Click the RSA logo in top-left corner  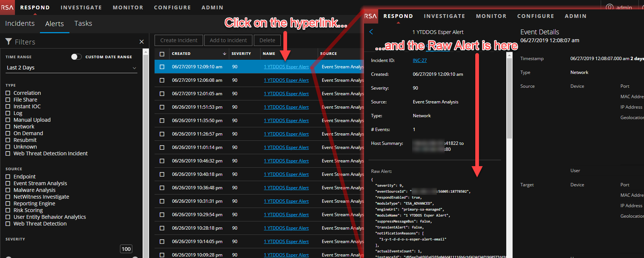pyautogui.click(x=7, y=7)
